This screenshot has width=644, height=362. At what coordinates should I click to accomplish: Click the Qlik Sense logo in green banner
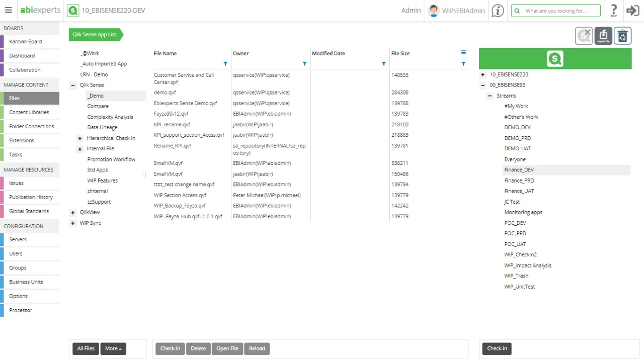tap(555, 59)
